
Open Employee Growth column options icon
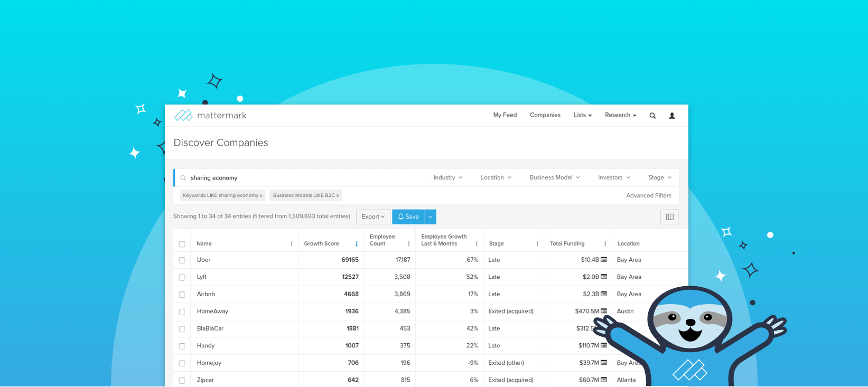[x=477, y=244]
